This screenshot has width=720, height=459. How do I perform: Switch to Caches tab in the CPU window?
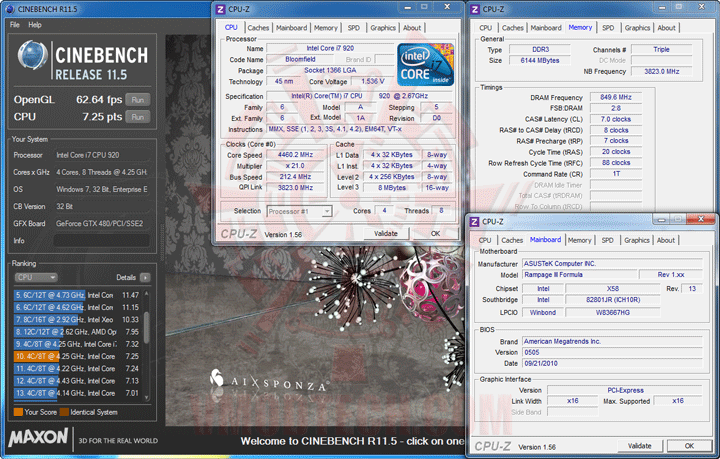tap(258, 28)
